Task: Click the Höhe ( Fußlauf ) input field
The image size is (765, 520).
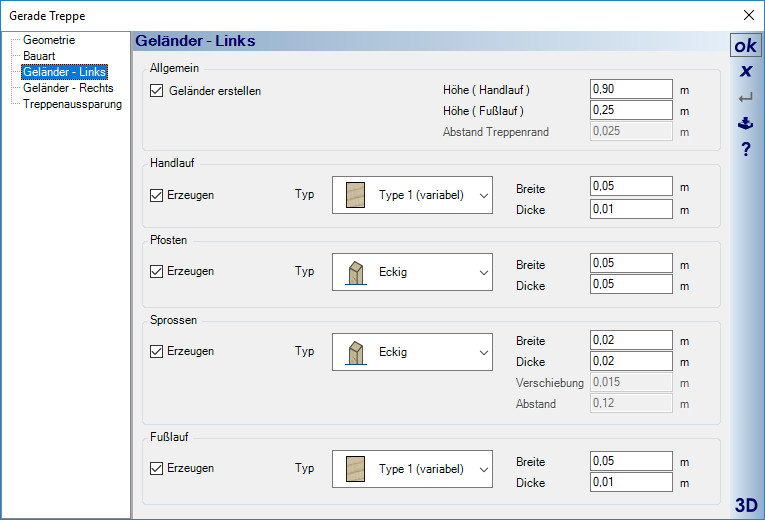Action: (x=631, y=110)
